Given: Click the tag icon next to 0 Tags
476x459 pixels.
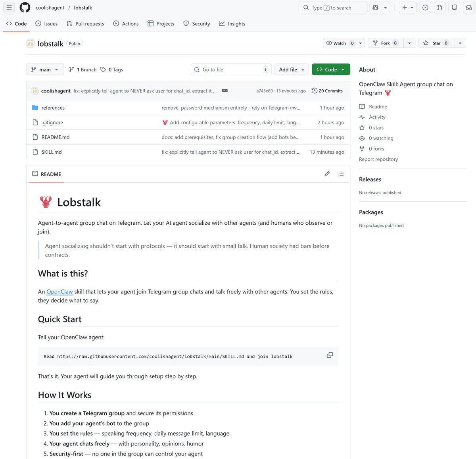Looking at the screenshot, I should click(103, 69).
